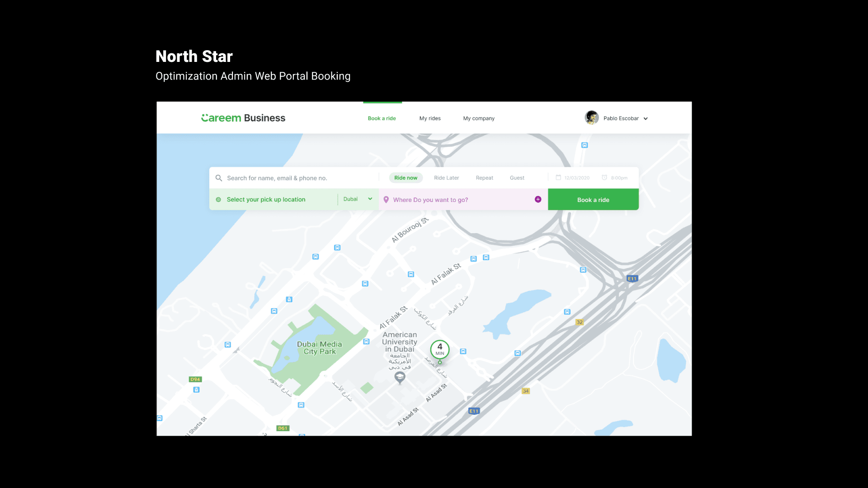Select the Ride now option

coord(406,178)
